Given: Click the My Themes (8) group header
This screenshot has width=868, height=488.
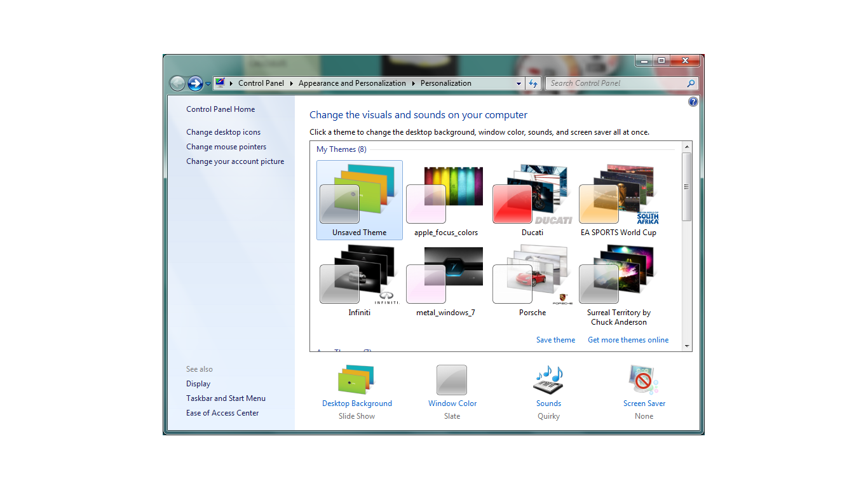Looking at the screenshot, I should 341,149.
